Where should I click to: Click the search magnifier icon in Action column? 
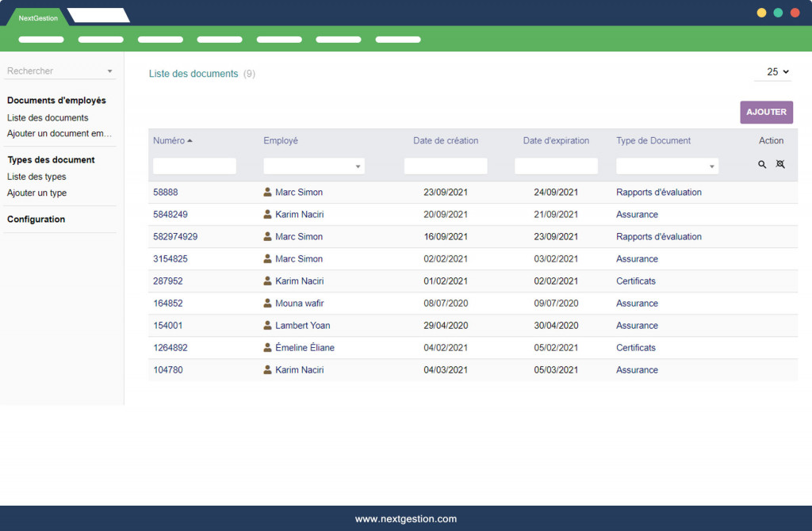tap(762, 165)
